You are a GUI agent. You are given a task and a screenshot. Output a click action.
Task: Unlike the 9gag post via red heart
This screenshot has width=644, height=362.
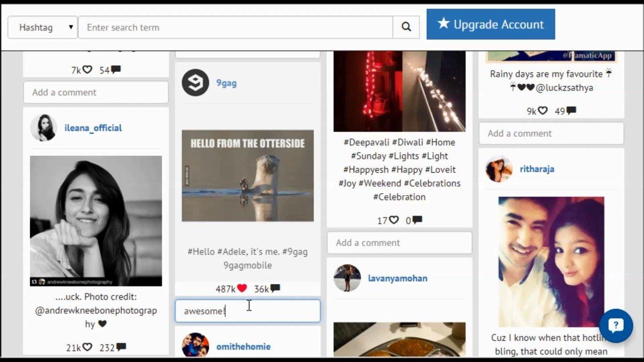242,289
